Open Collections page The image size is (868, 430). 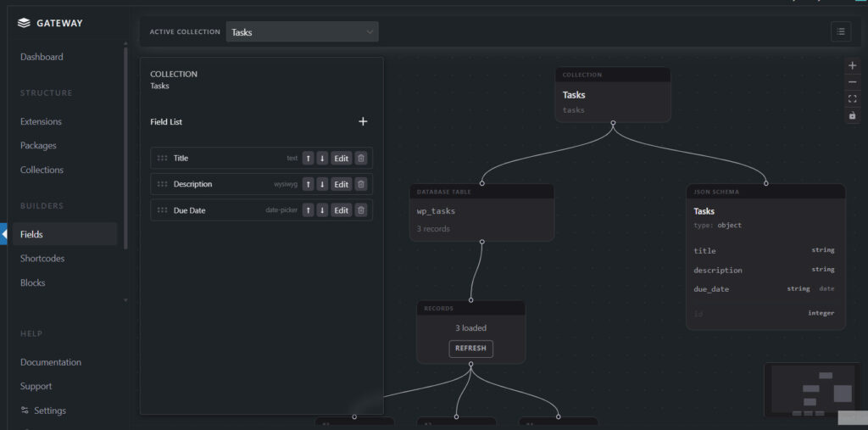point(42,170)
